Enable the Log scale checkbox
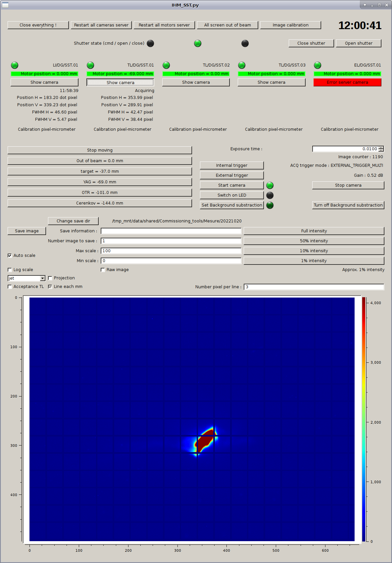Screen dimensions: 392x563 [10, 270]
